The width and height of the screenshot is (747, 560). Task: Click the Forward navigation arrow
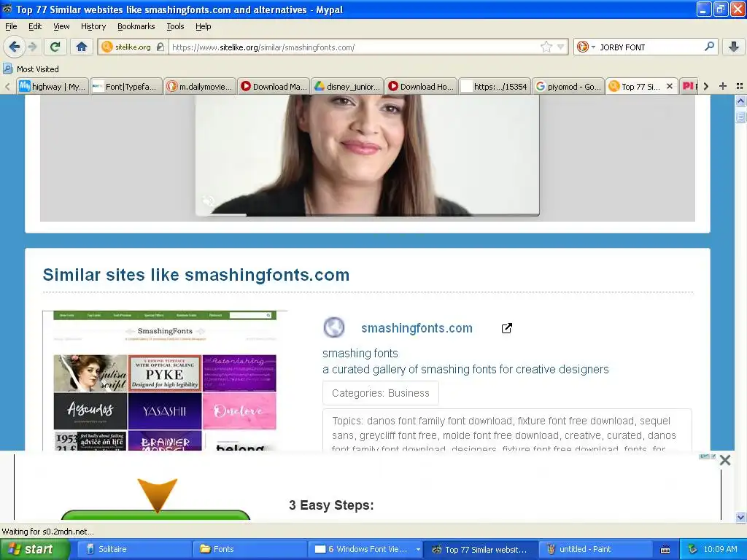(32, 47)
